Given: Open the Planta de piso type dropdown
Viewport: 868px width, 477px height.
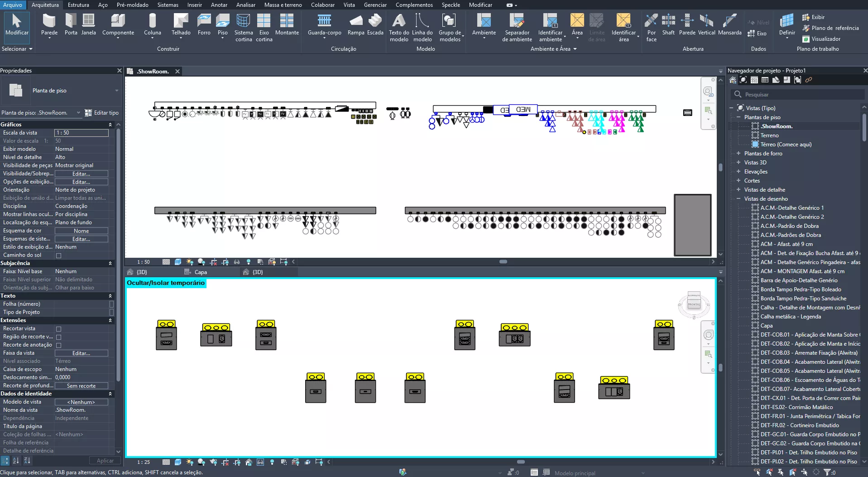Looking at the screenshot, I should [116, 91].
